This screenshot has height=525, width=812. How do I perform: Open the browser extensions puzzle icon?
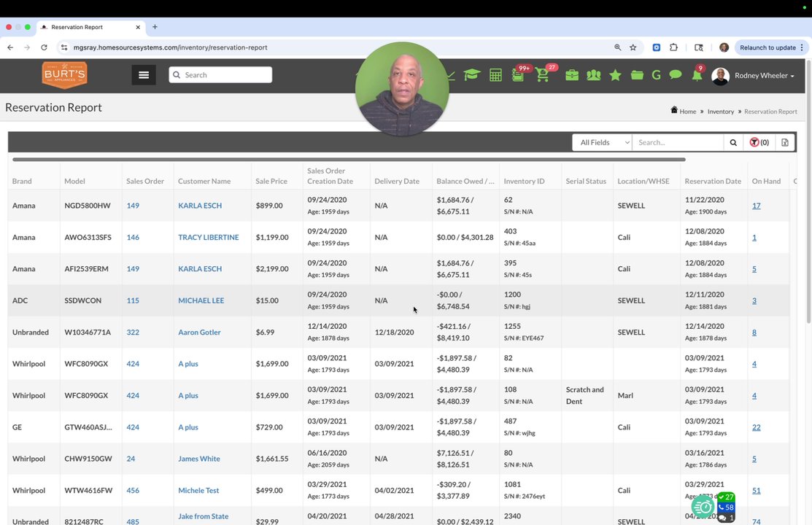coord(673,47)
